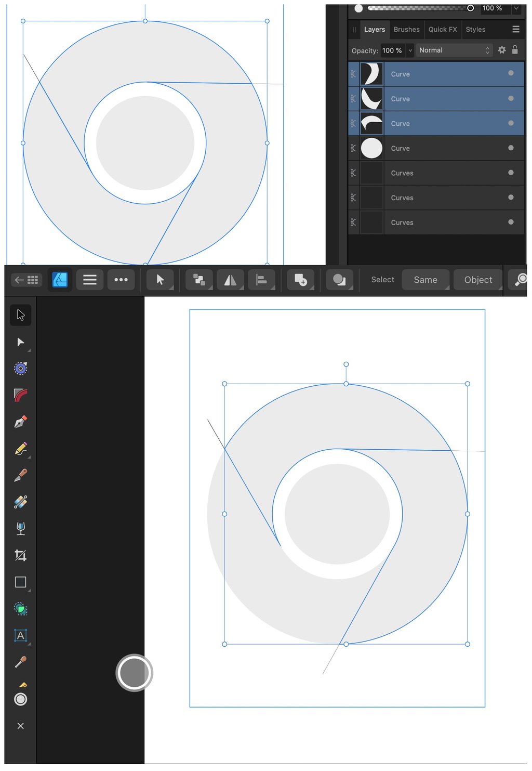Viewport: 532px width, 771px height.
Task: Open the hamburger document menu
Action: tap(90, 280)
